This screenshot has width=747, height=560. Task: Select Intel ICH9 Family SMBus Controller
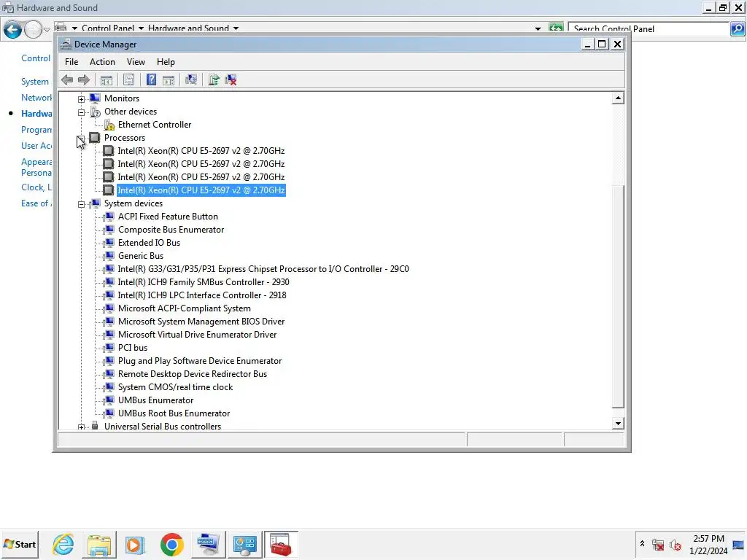click(x=204, y=282)
